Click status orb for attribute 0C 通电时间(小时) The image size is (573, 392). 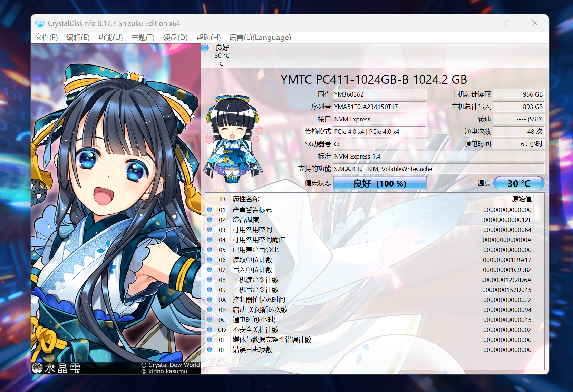pos(210,319)
